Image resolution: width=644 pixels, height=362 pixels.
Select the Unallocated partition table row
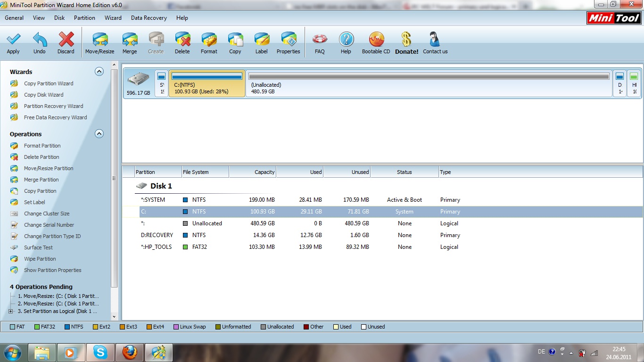tap(382, 223)
